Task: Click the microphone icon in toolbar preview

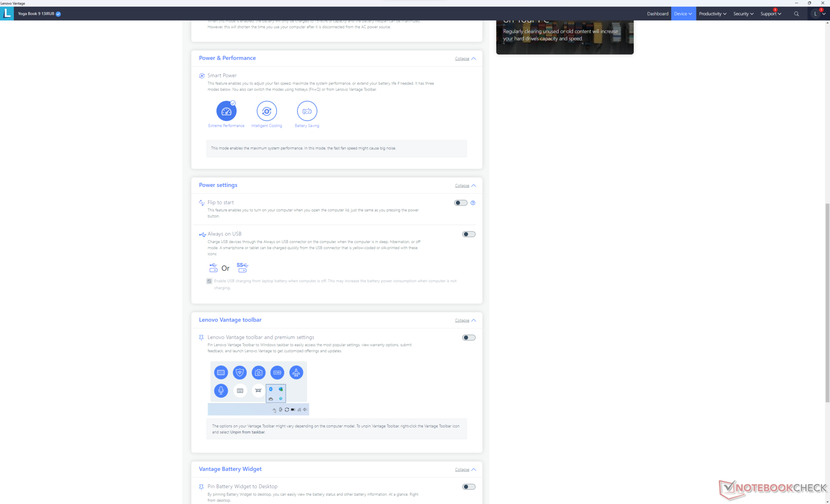Action: tap(221, 390)
